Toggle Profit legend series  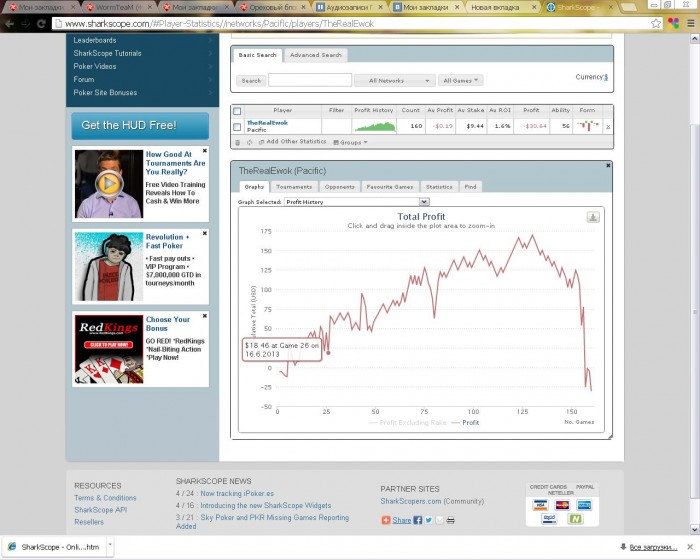click(466, 423)
